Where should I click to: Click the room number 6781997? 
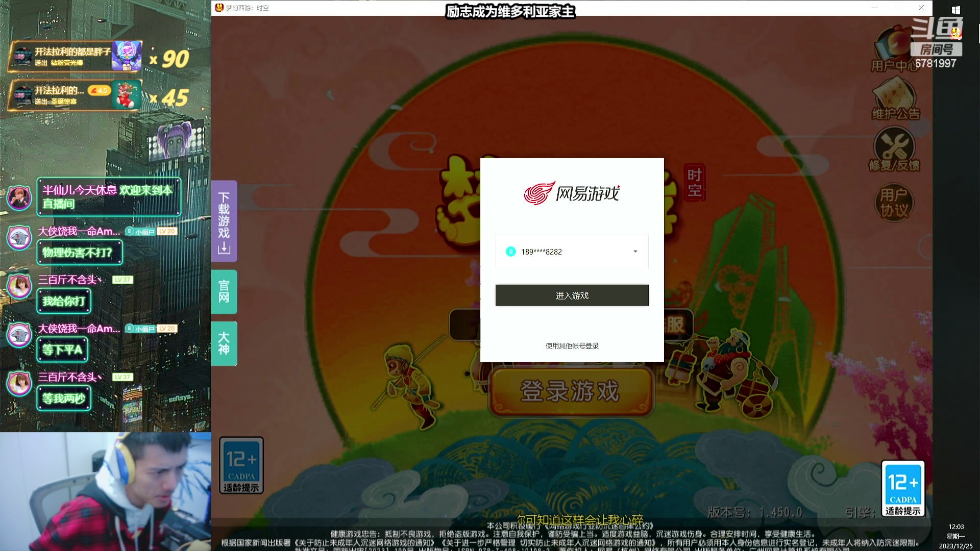935,63
